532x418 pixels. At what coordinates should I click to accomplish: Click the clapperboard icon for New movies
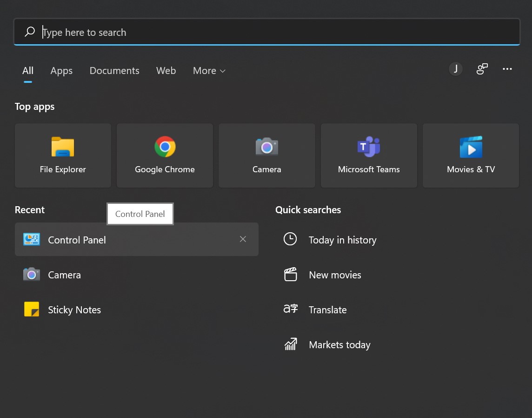tap(291, 274)
